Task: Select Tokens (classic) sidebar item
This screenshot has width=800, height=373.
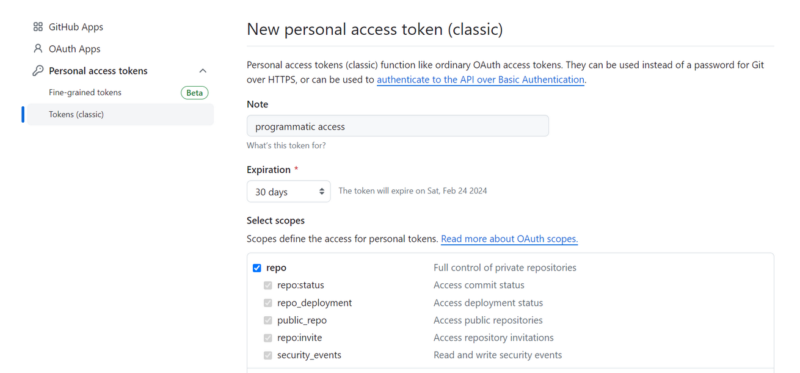Action: click(120, 114)
